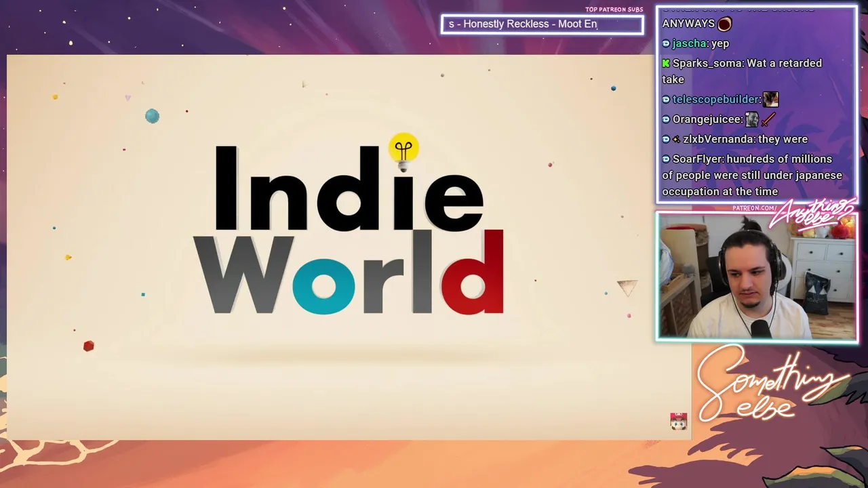Click the username SoarFlyer in chat
868x488 pixels.
(698, 159)
